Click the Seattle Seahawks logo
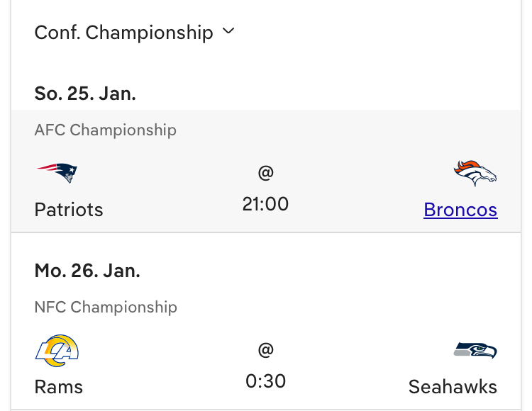Viewport: 532px width, 411px height. coord(475,350)
